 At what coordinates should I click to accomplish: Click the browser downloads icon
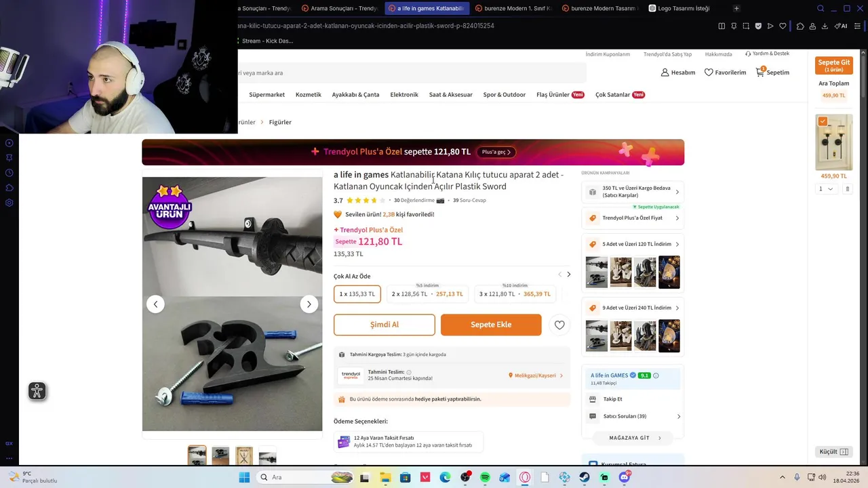[x=825, y=26]
